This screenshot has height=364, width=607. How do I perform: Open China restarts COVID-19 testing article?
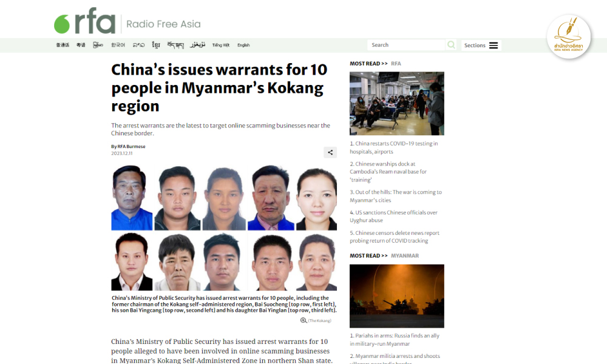(x=394, y=147)
